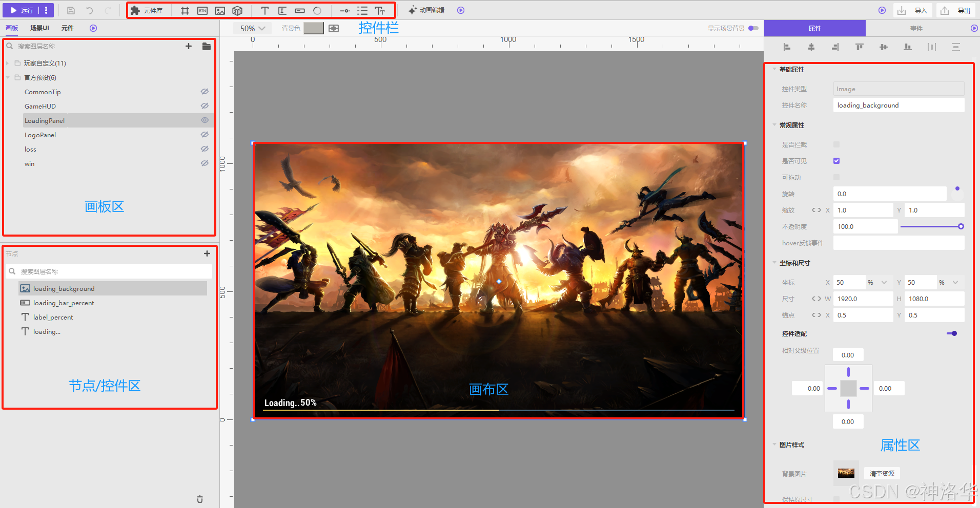
Task: Open the X coordinate % unit dropdown
Action: click(877, 282)
